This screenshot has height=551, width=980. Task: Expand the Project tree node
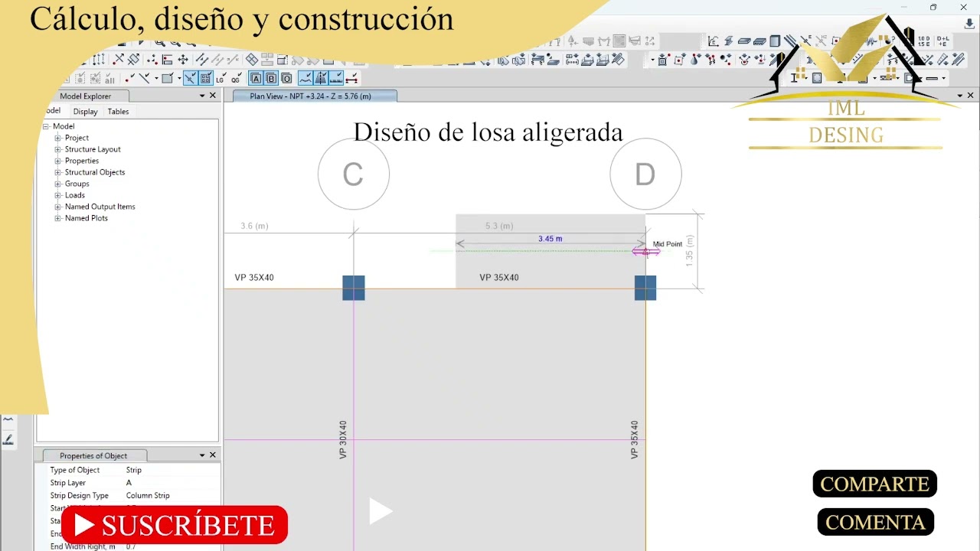click(x=57, y=138)
